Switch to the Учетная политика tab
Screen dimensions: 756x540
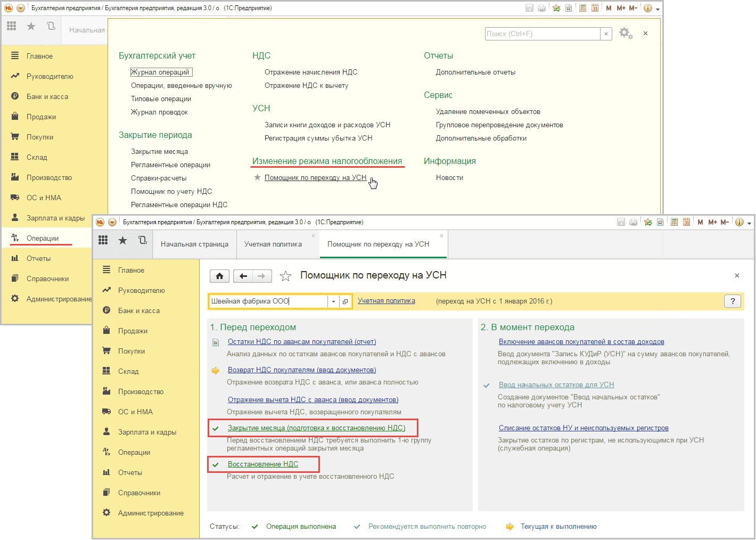[x=273, y=244]
